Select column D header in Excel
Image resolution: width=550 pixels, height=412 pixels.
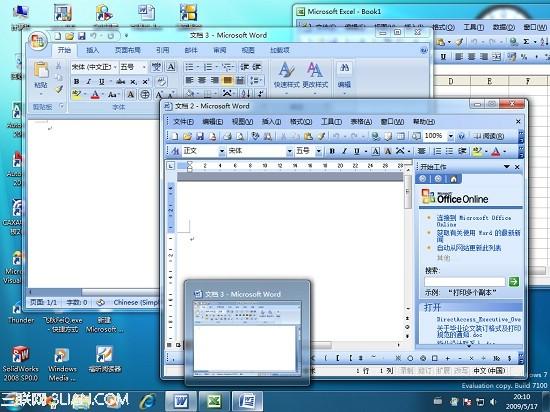tap(451, 81)
